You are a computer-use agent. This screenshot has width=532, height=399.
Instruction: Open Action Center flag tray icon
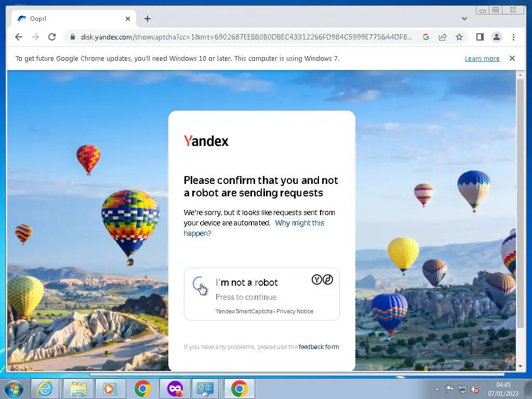tap(449, 389)
